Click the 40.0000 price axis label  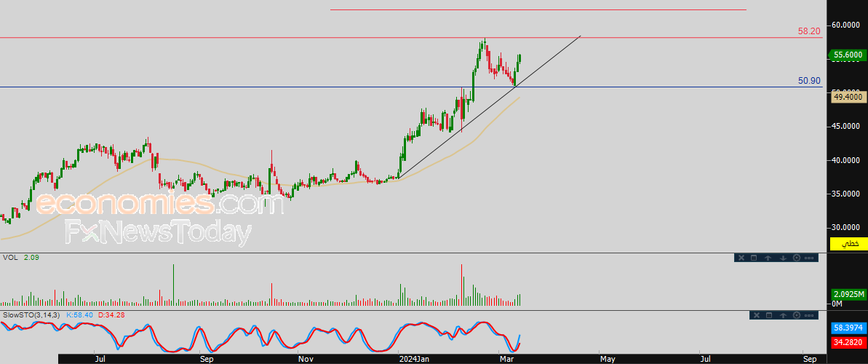[846, 160]
